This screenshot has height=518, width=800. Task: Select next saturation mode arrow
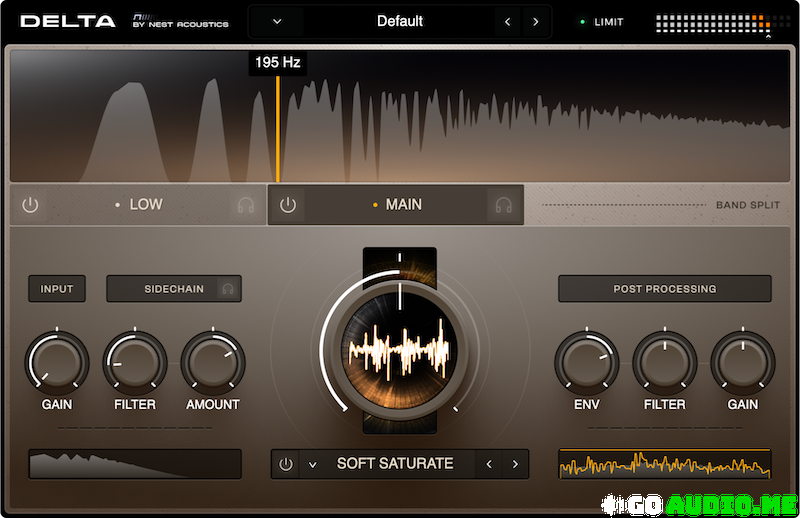[x=515, y=464]
